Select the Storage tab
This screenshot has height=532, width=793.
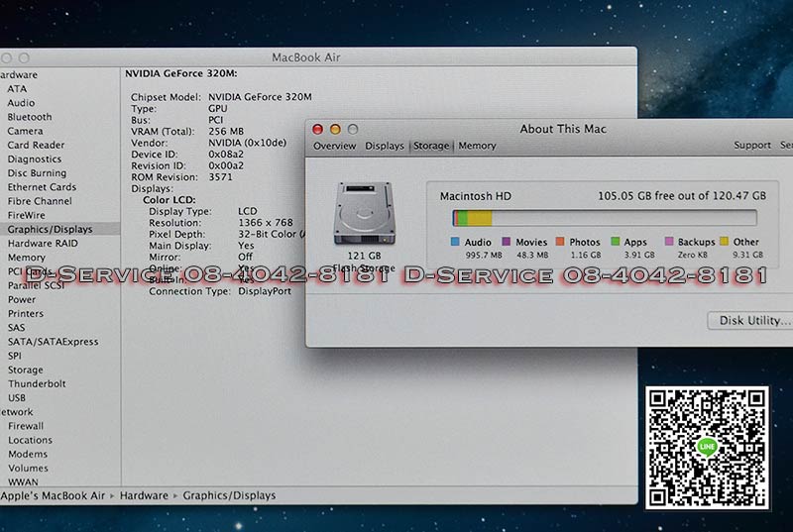[x=431, y=146]
